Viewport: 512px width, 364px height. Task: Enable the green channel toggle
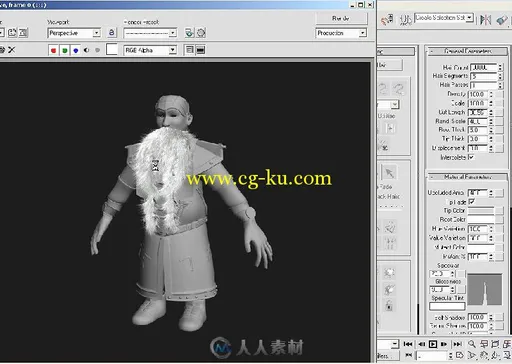click(65, 50)
